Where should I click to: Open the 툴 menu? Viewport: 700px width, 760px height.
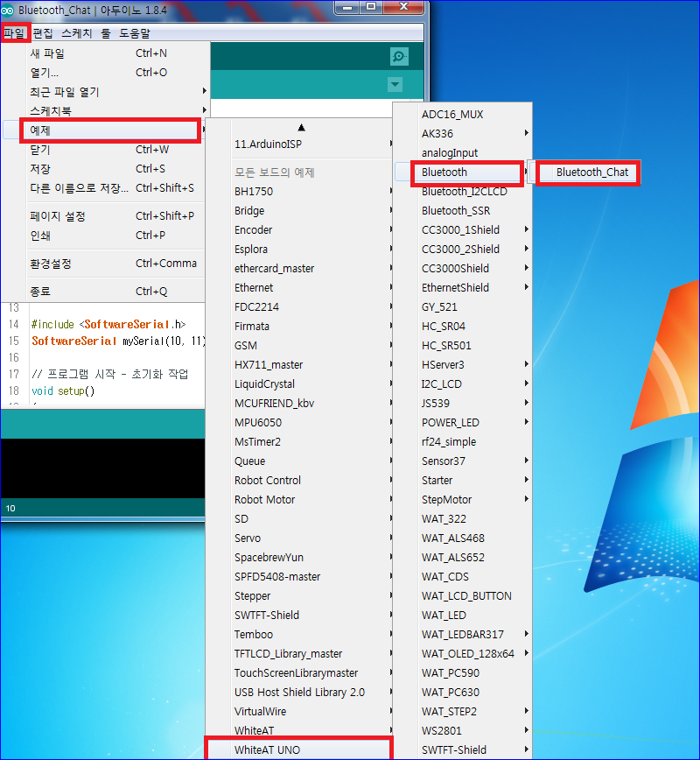[x=106, y=33]
